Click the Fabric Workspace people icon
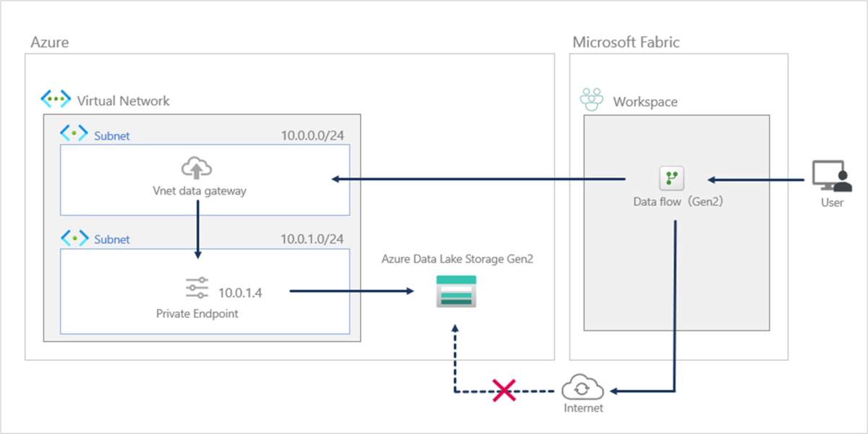 592,101
